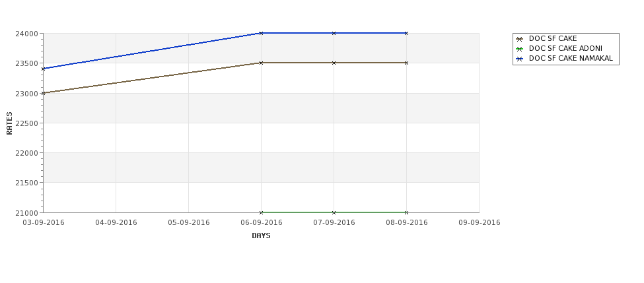Click the DAYS axis title

click(261, 236)
